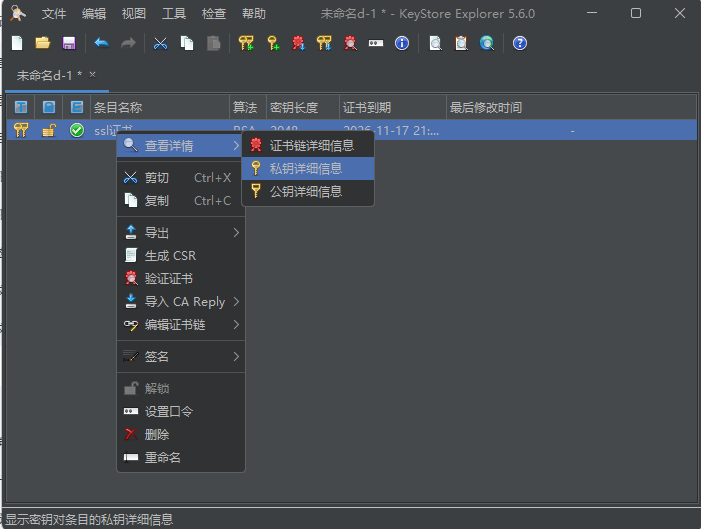Screen dimensions: 701x529
Task: Click the Generate Key Pair toolbar icon
Action: pos(246,43)
